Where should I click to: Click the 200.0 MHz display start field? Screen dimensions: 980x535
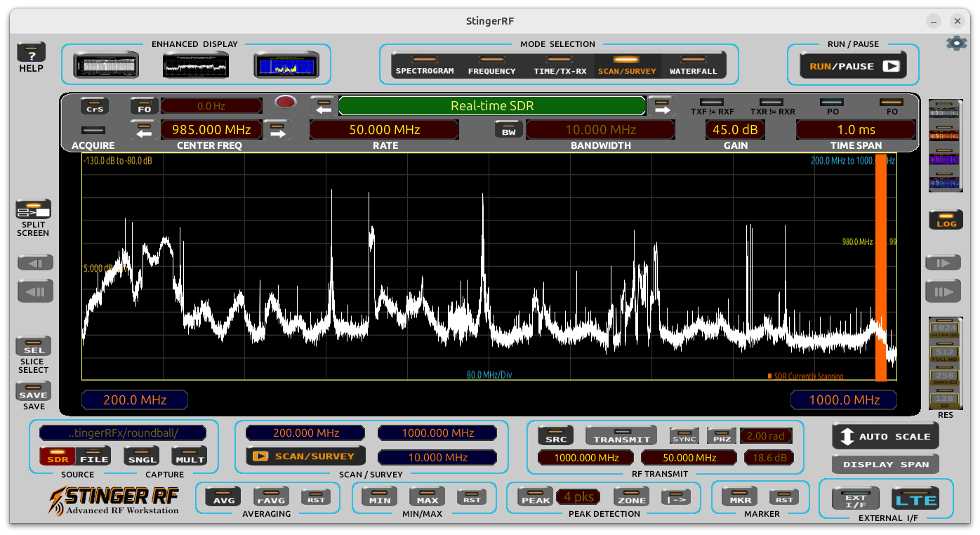135,400
